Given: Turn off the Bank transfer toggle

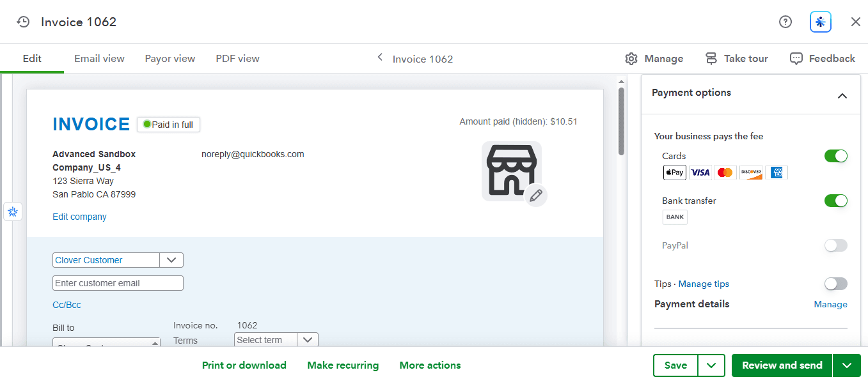Looking at the screenshot, I should point(836,201).
